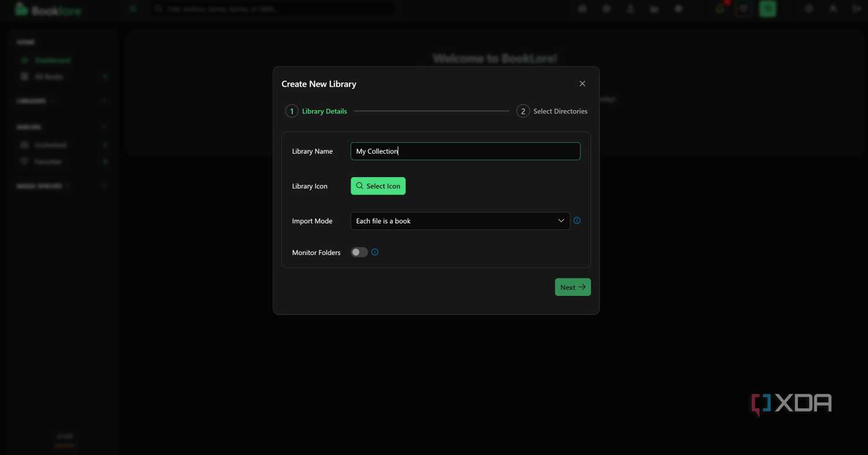Click the Monitor Folders info icon

pyautogui.click(x=375, y=252)
